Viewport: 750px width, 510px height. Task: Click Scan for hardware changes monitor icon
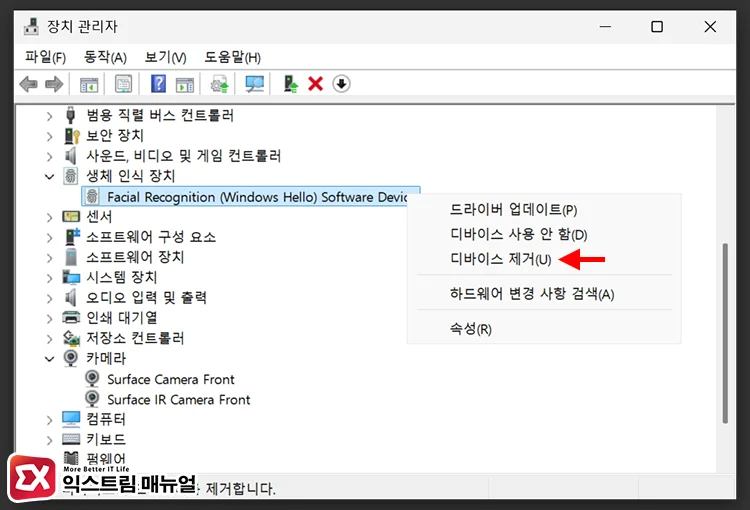(x=254, y=84)
